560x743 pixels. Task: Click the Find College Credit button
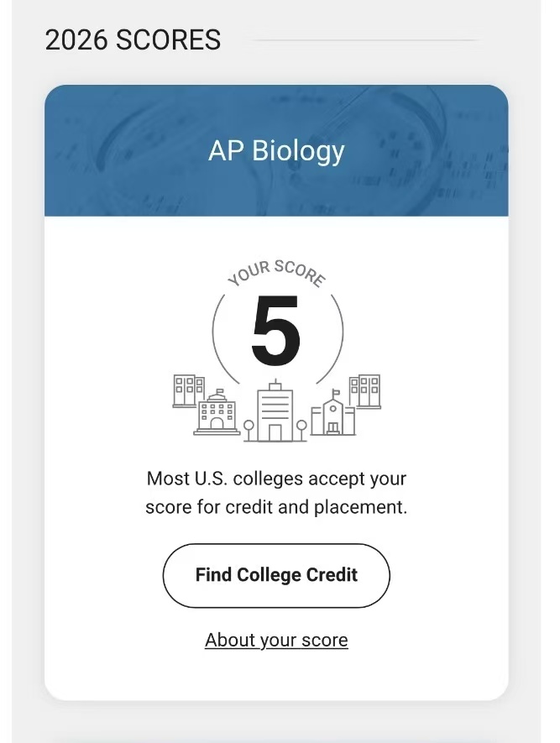(x=276, y=575)
